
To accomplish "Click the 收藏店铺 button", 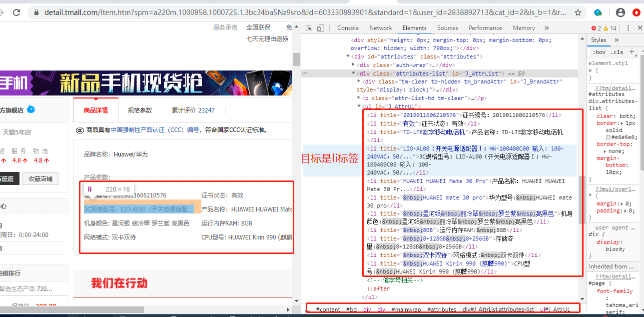I will (x=40, y=178).
